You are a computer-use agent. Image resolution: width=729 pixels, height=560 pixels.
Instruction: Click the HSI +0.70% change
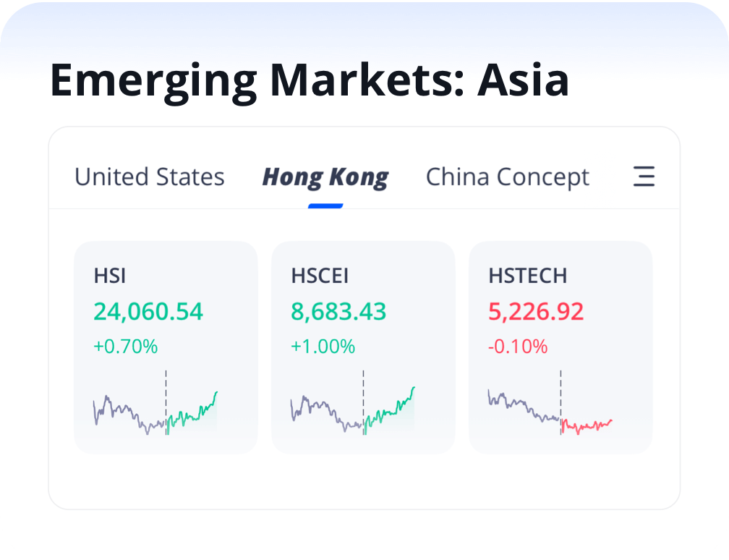pyautogui.click(x=125, y=347)
